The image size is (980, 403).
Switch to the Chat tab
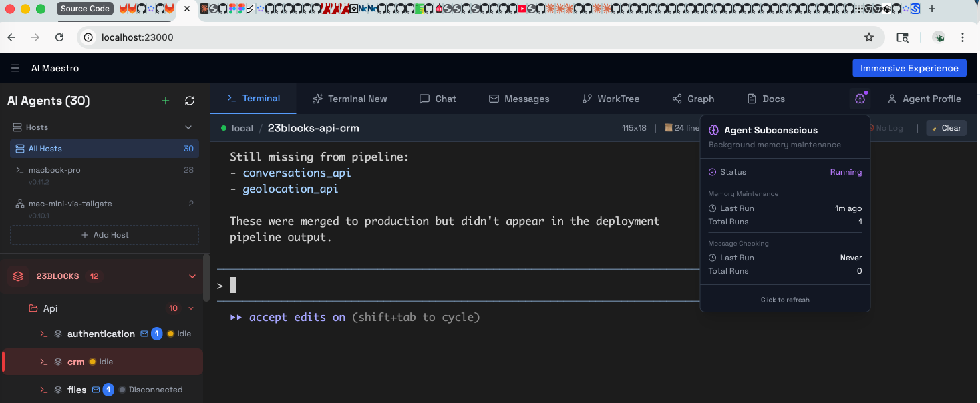(x=438, y=99)
